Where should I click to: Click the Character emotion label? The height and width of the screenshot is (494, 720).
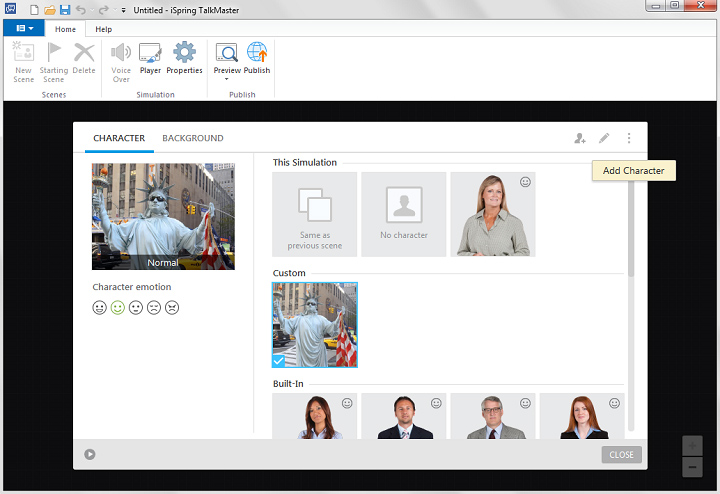point(132,287)
